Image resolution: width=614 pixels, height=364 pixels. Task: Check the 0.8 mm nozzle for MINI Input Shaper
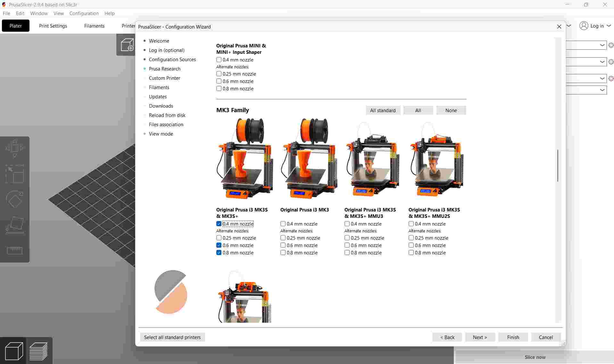pos(219,88)
